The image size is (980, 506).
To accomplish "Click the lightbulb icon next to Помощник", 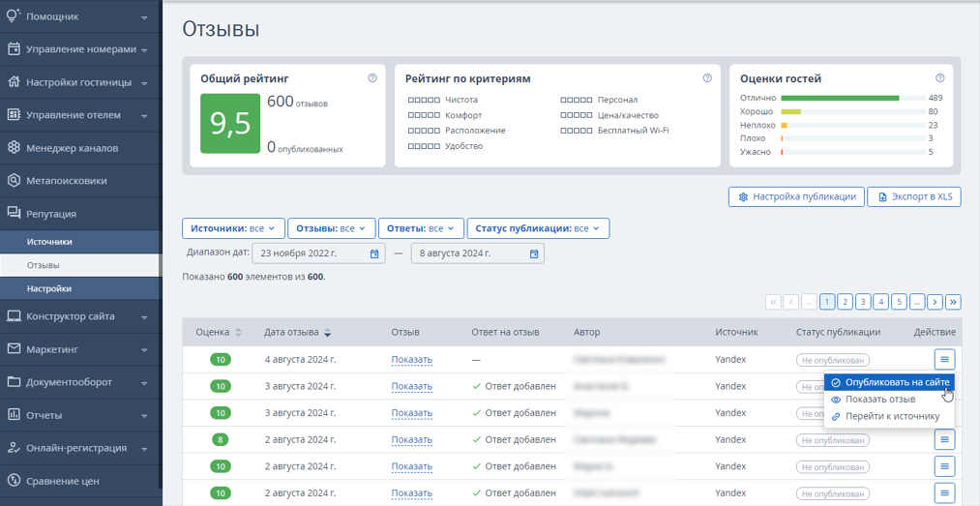I will (x=14, y=16).
